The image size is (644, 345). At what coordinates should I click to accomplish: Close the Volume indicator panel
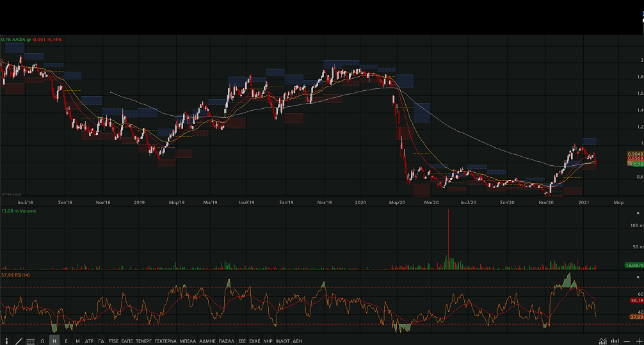638,212
